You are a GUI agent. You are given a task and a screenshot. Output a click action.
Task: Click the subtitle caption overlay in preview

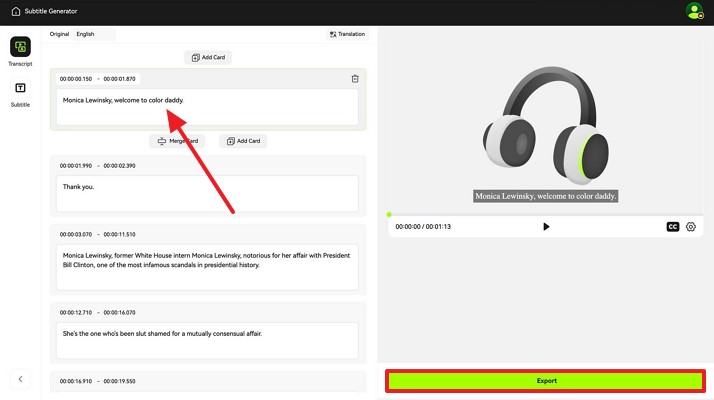pyautogui.click(x=546, y=196)
